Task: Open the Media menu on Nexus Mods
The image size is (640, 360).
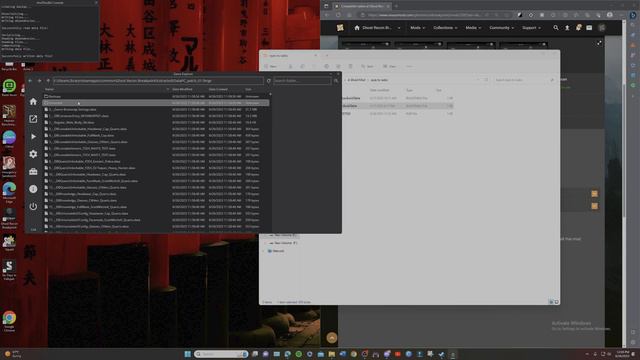Action: pyautogui.click(x=473, y=28)
